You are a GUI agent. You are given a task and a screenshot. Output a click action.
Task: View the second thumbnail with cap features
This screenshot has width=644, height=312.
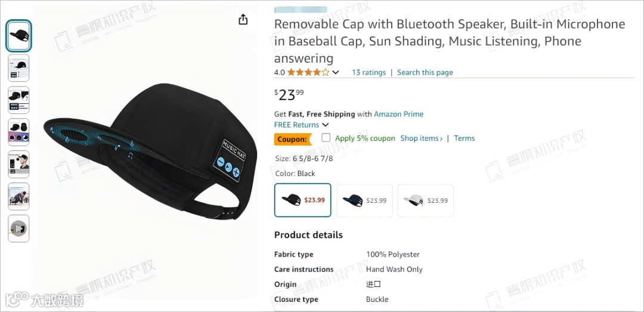click(18, 68)
